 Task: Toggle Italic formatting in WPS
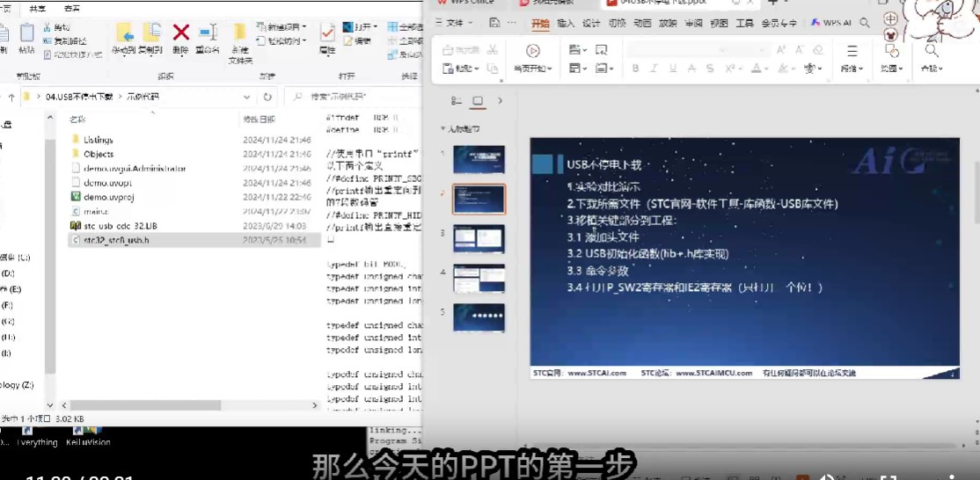pos(654,69)
